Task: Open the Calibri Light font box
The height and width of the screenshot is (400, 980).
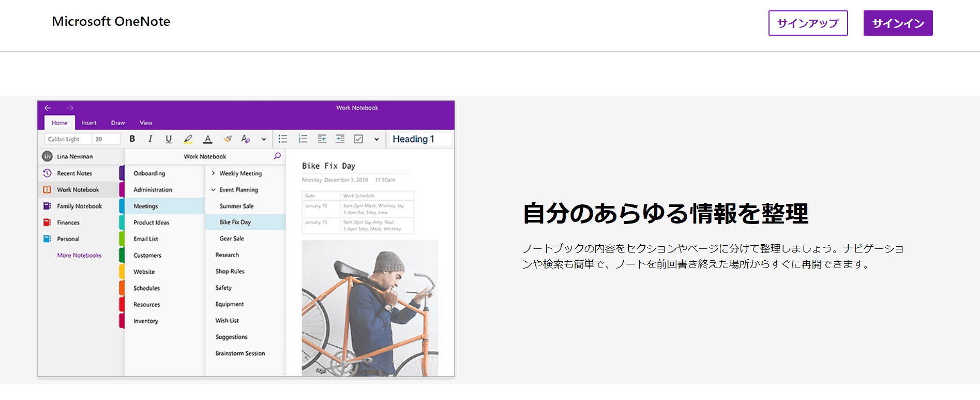Action: [68, 139]
